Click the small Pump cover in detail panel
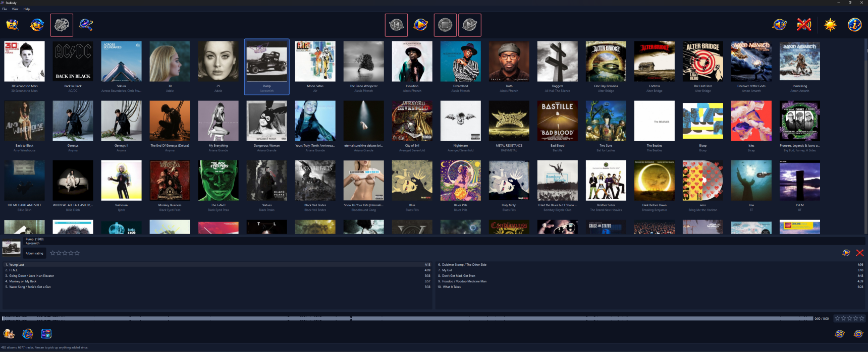868x352 pixels. [x=11, y=248]
